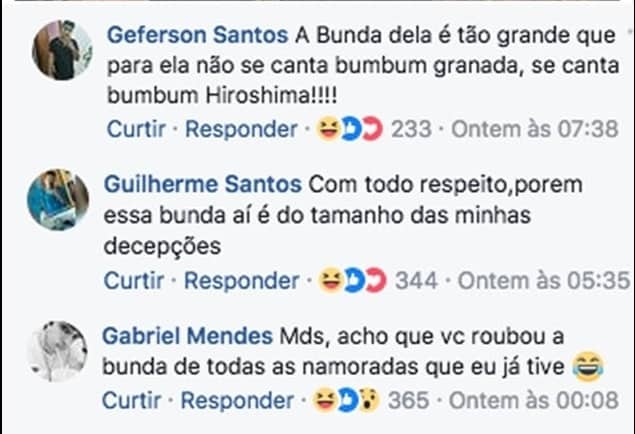
Task: Open Gabriel Mendes profile picture
Action: coord(58,351)
